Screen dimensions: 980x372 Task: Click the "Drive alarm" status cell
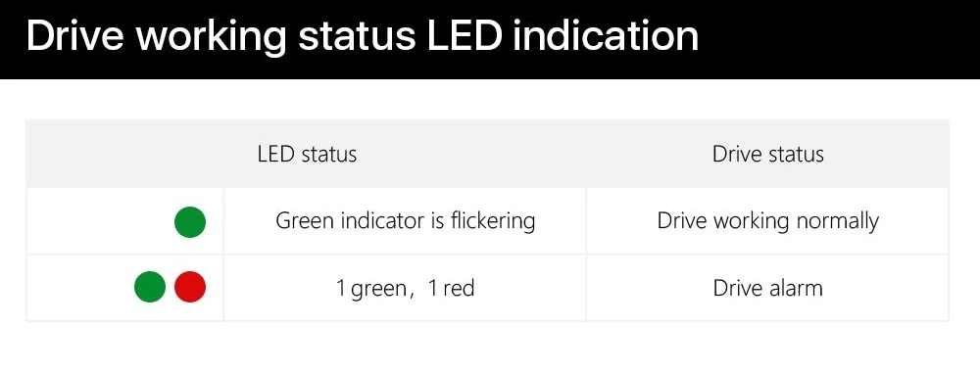768,288
